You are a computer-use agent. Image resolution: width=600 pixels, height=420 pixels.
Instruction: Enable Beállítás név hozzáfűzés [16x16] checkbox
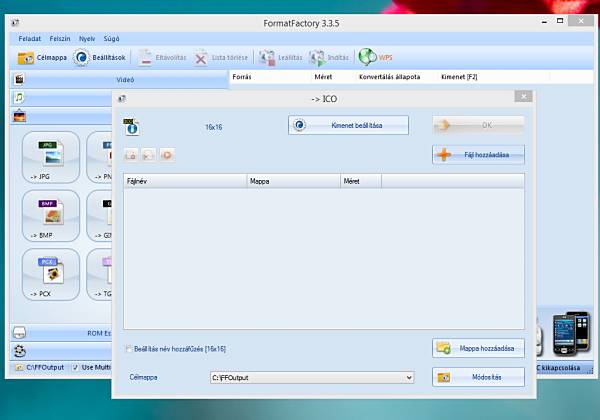pos(129,349)
